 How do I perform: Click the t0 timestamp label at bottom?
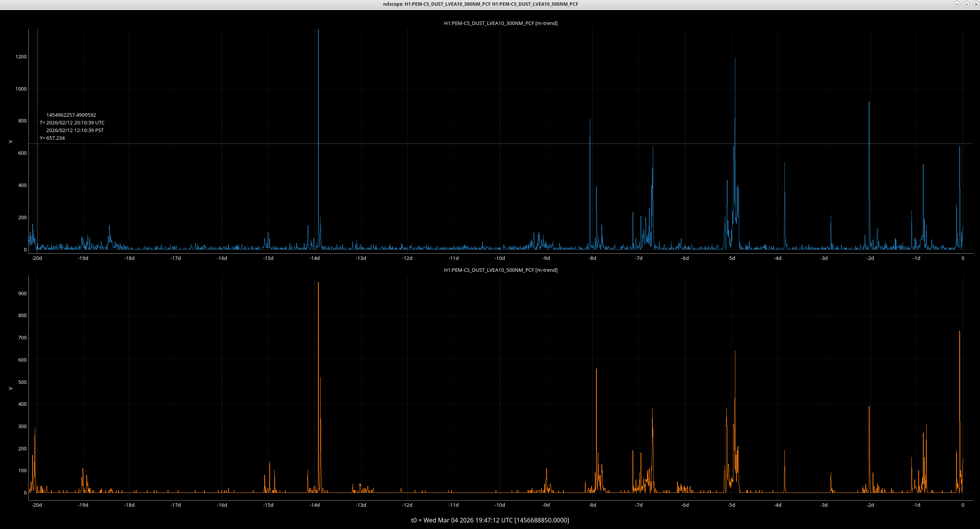[490, 520]
